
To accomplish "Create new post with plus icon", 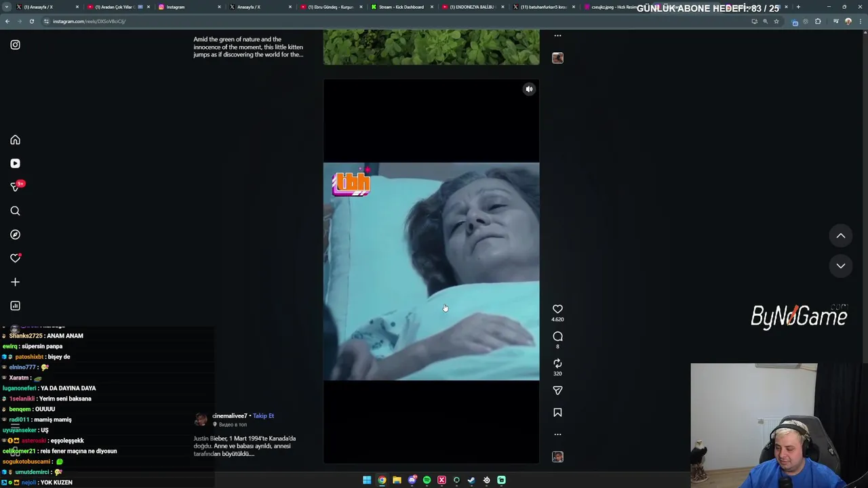I will coord(15,282).
